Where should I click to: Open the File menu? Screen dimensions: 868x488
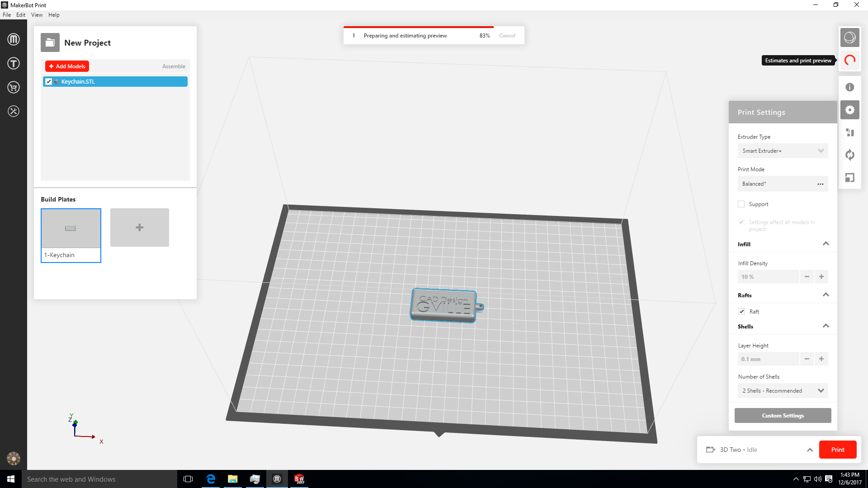7,14
